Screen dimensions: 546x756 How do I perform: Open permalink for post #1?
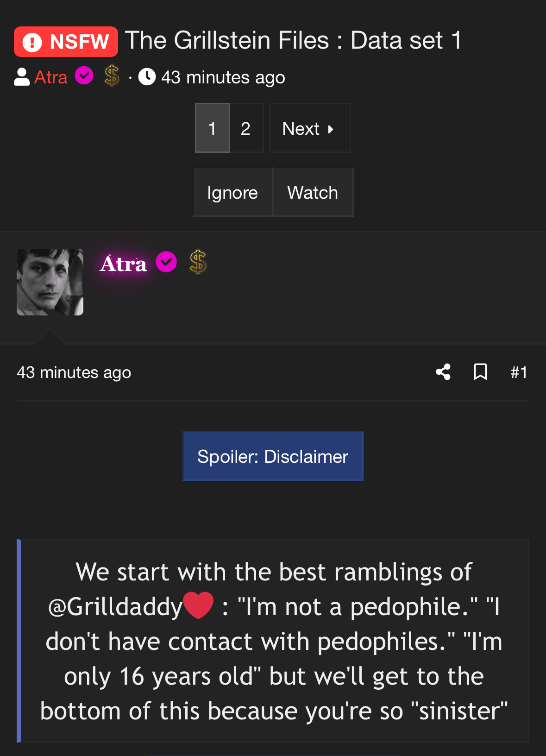pos(519,372)
